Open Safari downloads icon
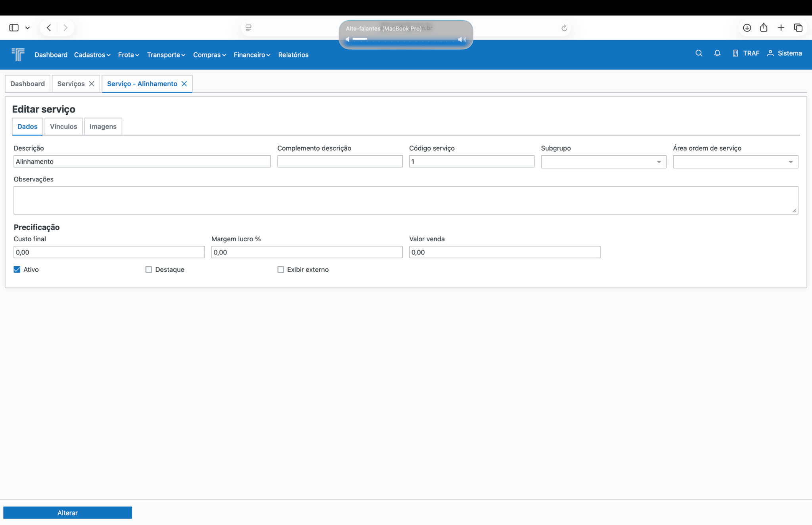This screenshot has height=525, width=812. pyautogui.click(x=747, y=28)
